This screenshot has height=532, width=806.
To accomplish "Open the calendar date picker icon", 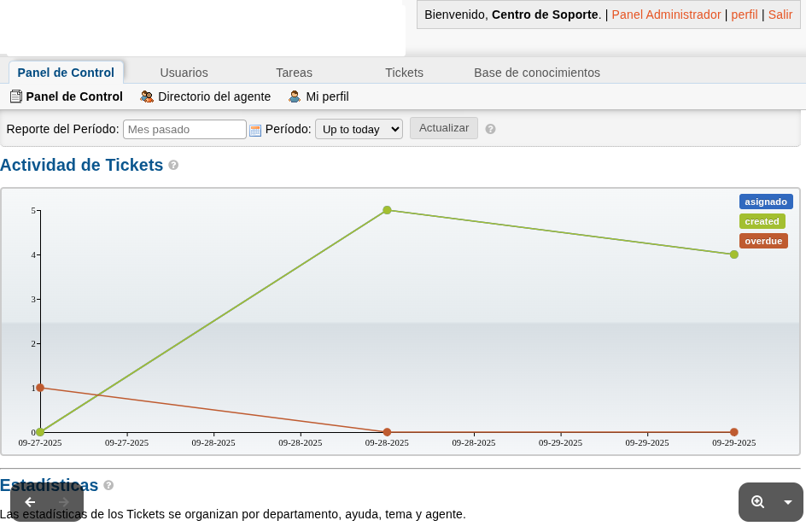I will click(254, 130).
